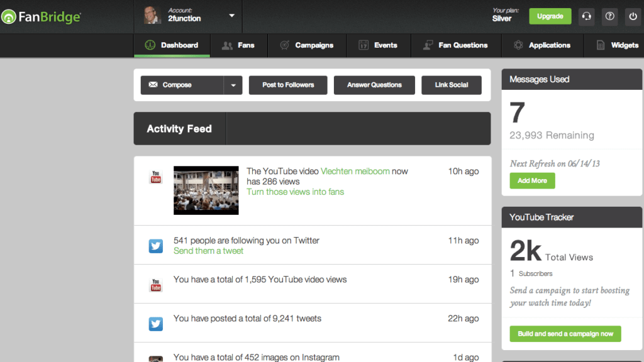Image resolution: width=644 pixels, height=362 pixels.
Task: Open the account switcher dropdown arrow
Action: pos(231,16)
